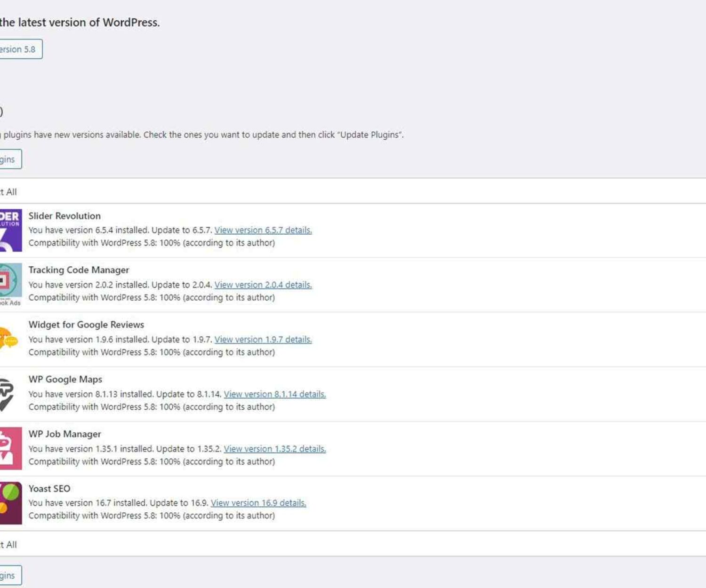Open View version 2.0.4 details link

263,285
